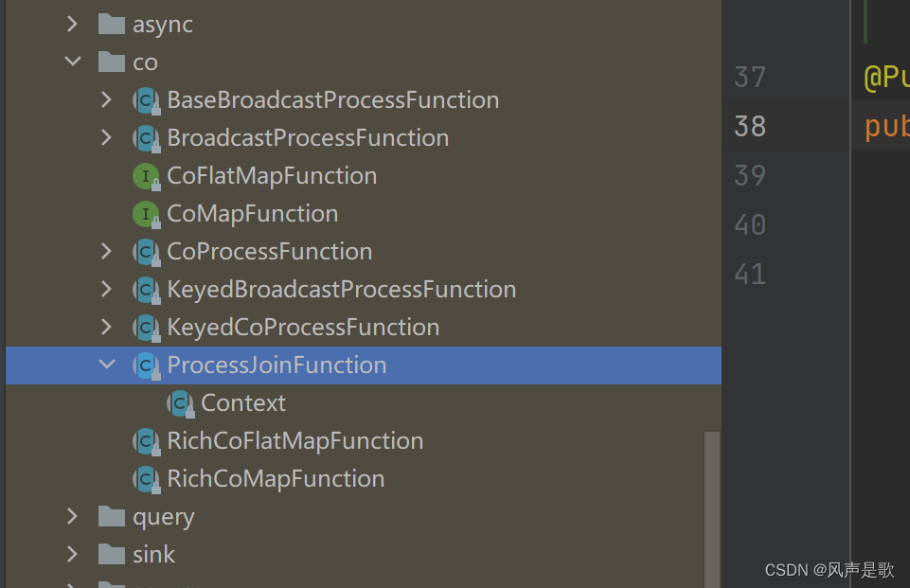Click the project tree vertical scrollbar

711,502
